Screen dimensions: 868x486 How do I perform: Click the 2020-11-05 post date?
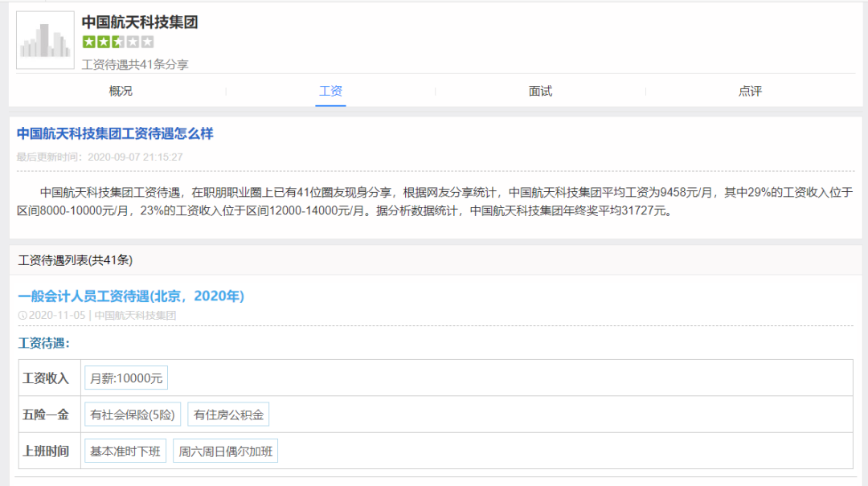tap(57, 316)
